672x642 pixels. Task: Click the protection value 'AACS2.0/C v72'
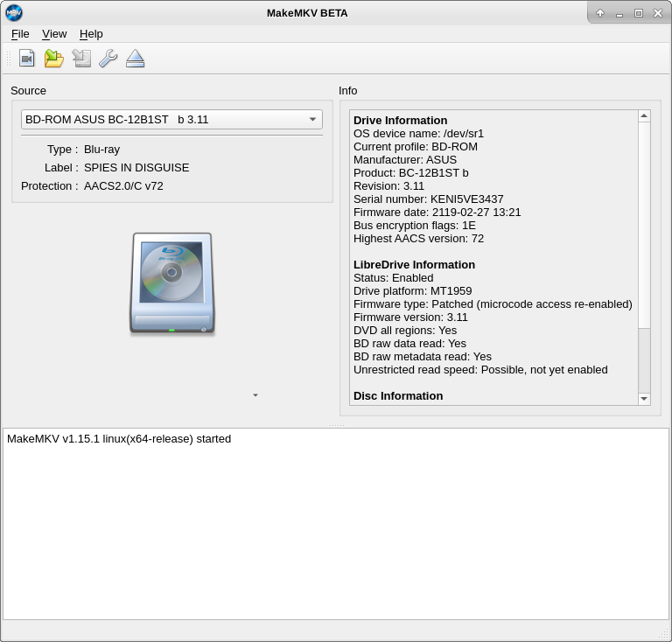(x=123, y=186)
